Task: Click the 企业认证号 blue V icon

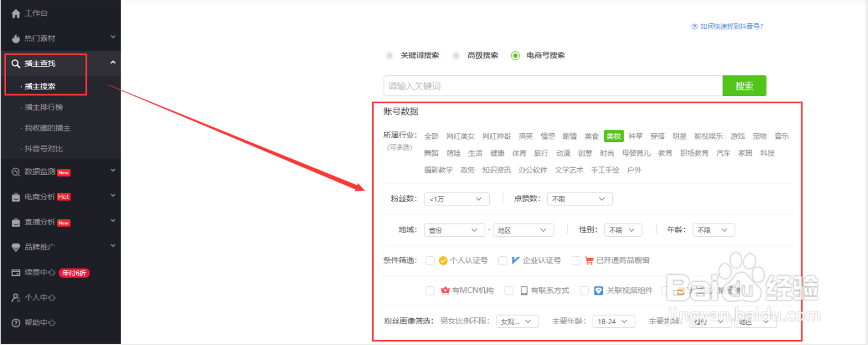Action: pyautogui.click(x=515, y=260)
